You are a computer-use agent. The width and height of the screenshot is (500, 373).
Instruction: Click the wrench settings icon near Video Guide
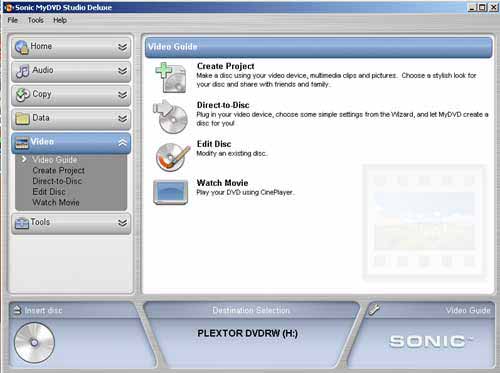(x=374, y=310)
